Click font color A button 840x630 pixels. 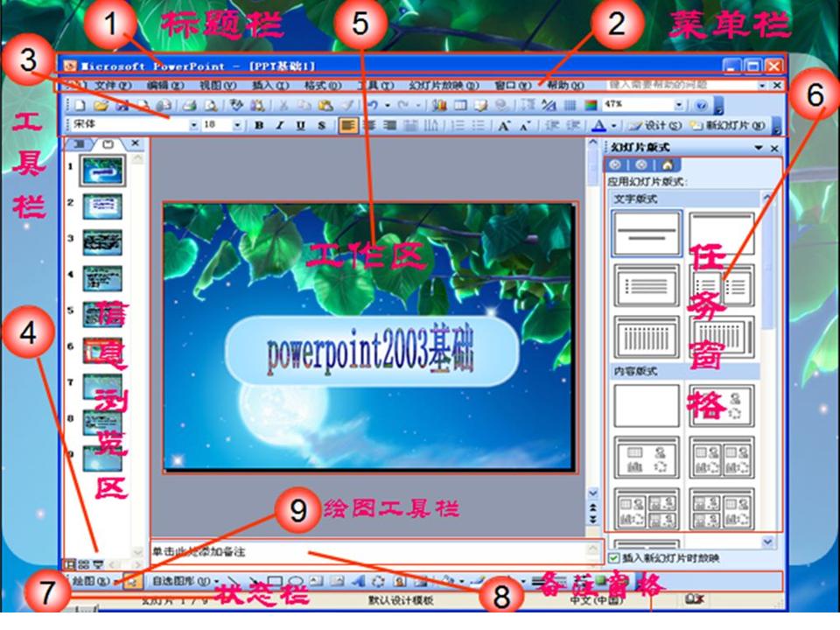point(599,125)
